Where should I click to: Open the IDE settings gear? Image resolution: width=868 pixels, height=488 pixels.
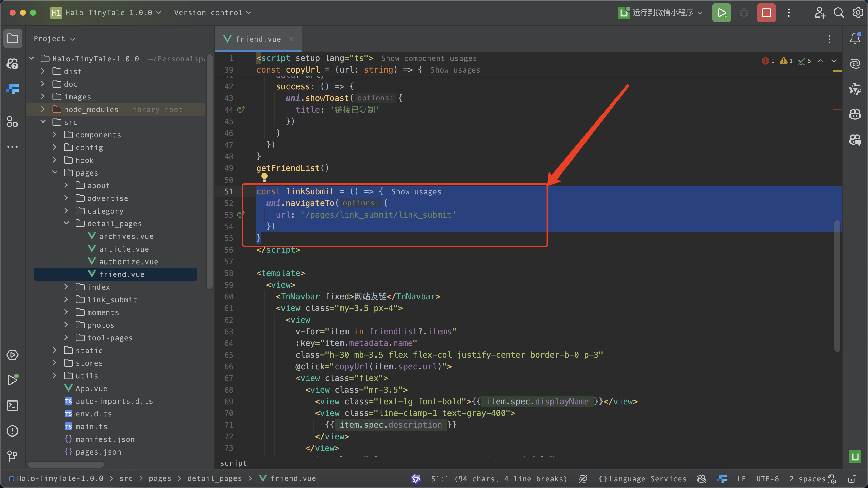pyautogui.click(x=858, y=13)
